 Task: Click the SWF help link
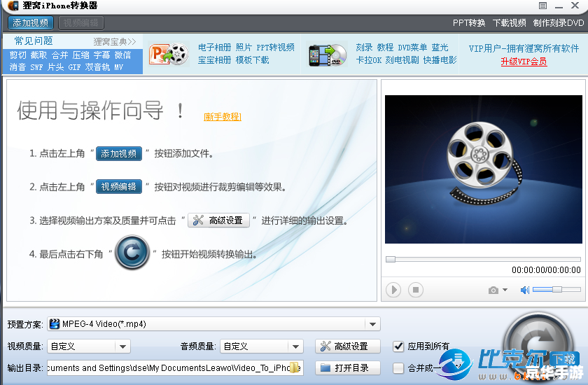36,67
